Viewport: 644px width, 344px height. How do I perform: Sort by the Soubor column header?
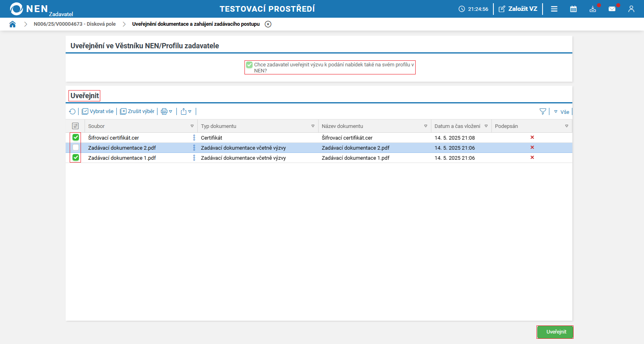pos(96,126)
